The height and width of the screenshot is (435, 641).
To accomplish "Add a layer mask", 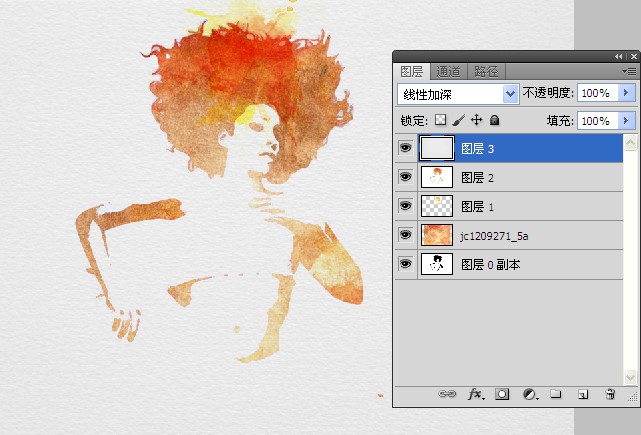I will click(x=503, y=395).
